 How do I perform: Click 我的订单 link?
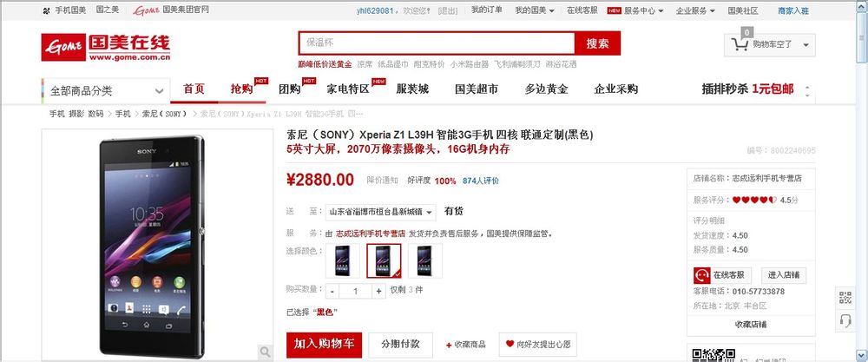pyautogui.click(x=487, y=10)
